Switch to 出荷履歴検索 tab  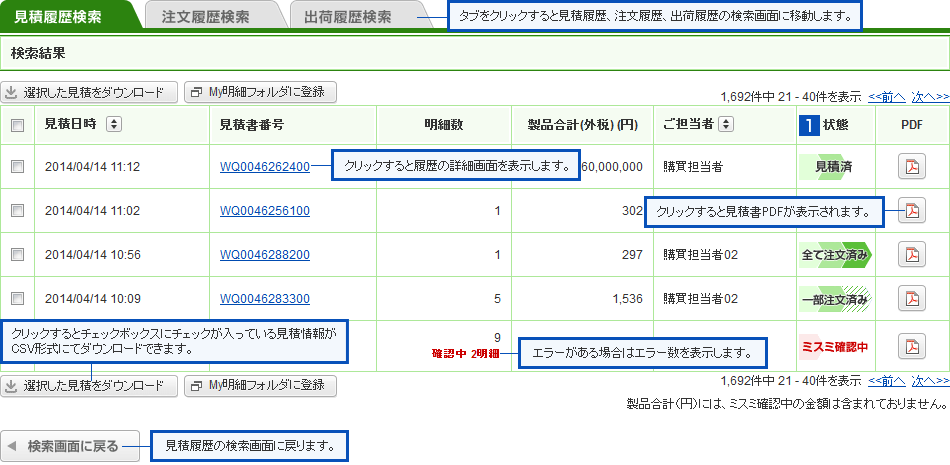pyautogui.click(x=347, y=17)
